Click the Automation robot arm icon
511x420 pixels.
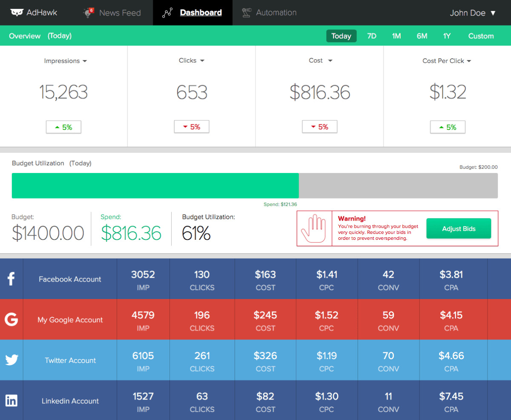pyautogui.click(x=247, y=13)
